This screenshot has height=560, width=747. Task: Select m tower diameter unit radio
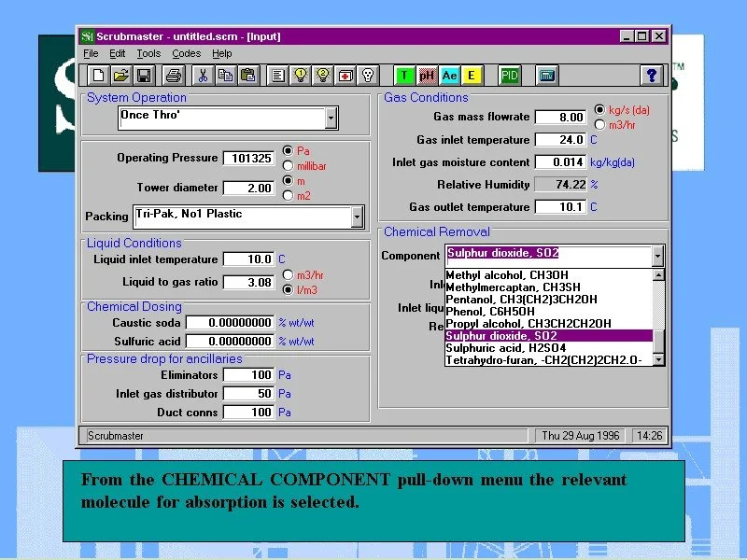pyautogui.click(x=288, y=180)
